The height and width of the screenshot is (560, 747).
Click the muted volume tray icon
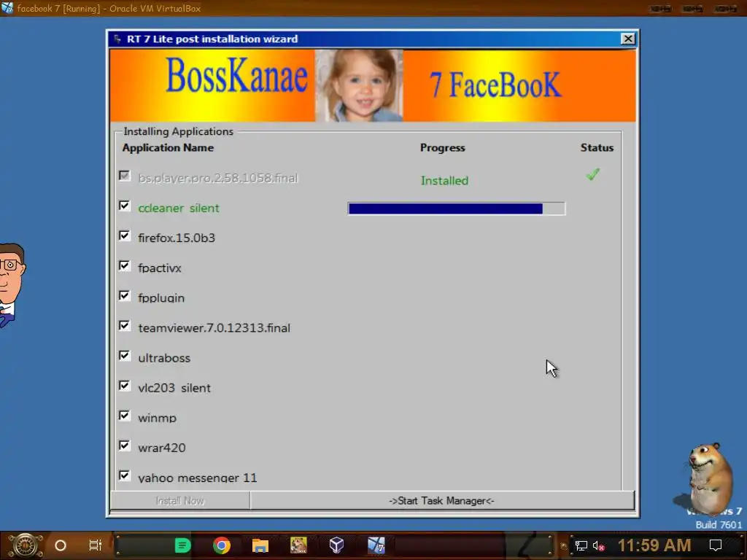pos(599,546)
